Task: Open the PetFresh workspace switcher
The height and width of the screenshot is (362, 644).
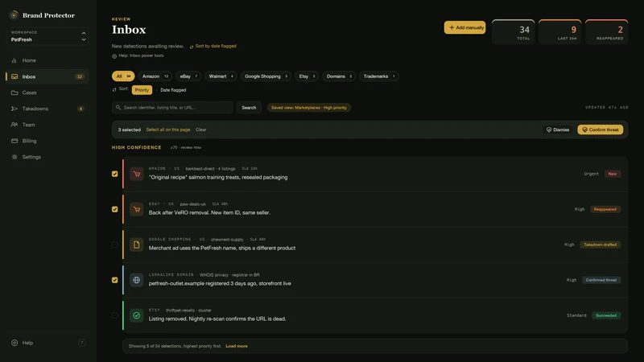Action: click(x=48, y=36)
